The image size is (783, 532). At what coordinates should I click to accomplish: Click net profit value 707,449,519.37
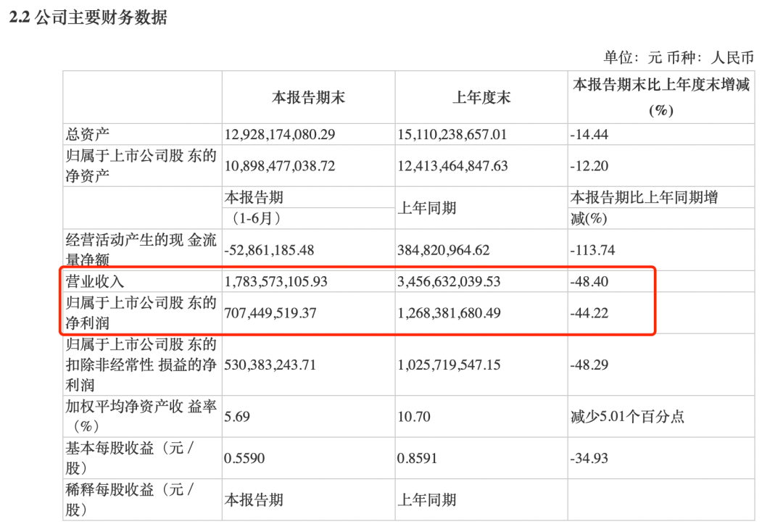270,313
